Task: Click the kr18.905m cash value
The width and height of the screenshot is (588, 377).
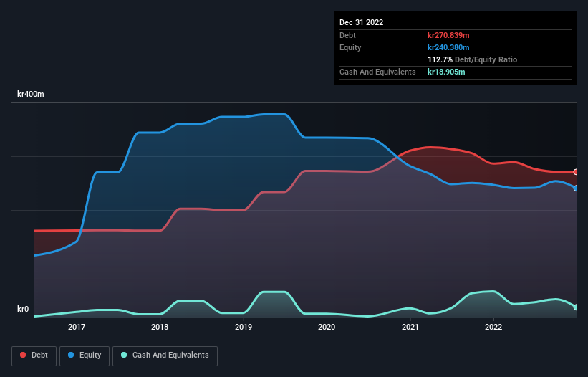Action: pos(446,72)
